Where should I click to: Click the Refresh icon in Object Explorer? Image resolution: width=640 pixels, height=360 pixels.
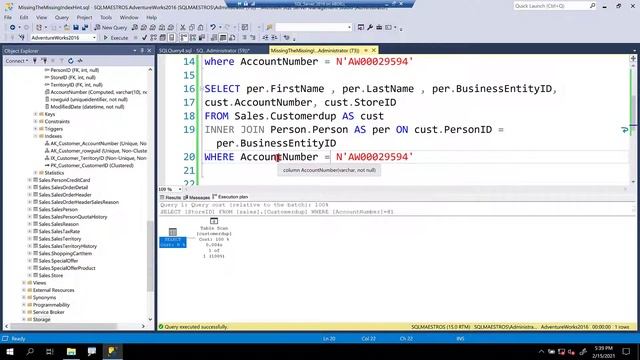point(71,61)
